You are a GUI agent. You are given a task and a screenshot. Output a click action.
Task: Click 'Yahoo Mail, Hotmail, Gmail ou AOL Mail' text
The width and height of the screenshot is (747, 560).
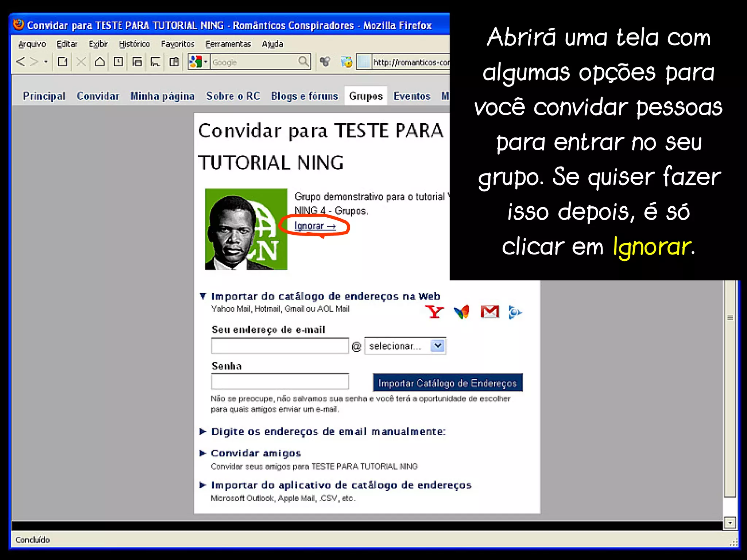[x=280, y=309]
